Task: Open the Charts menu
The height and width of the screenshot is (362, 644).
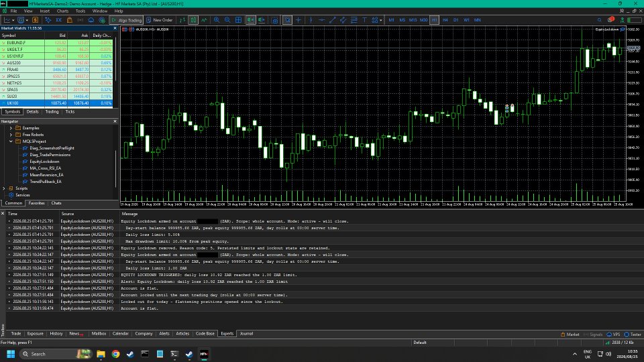Action: click(x=62, y=11)
